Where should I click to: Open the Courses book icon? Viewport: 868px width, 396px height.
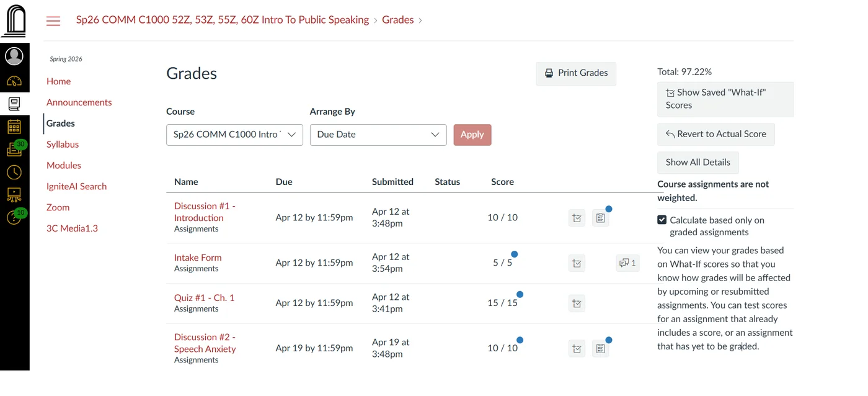pyautogui.click(x=14, y=104)
